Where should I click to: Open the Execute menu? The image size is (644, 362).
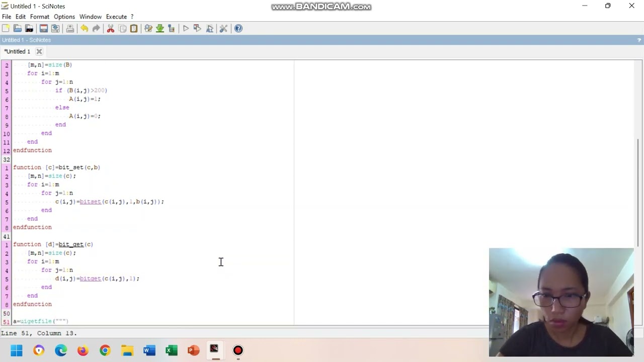tap(116, 17)
